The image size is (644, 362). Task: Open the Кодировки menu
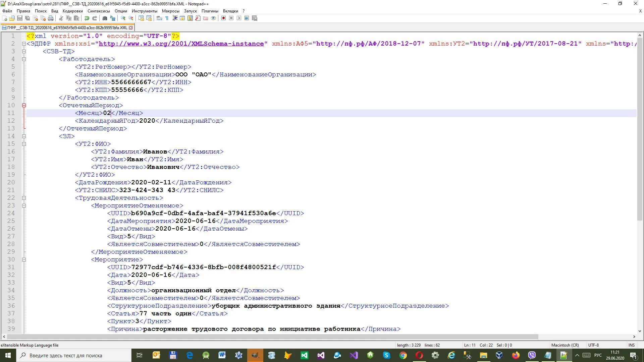coord(72,11)
